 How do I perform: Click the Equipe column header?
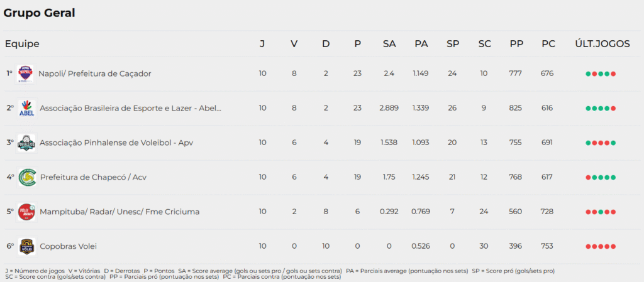pos(22,44)
